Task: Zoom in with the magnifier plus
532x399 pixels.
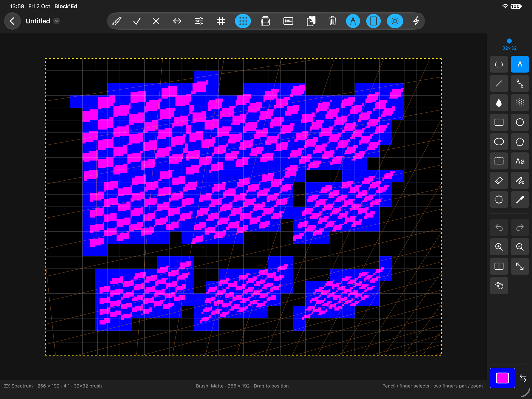Action: [x=499, y=247]
